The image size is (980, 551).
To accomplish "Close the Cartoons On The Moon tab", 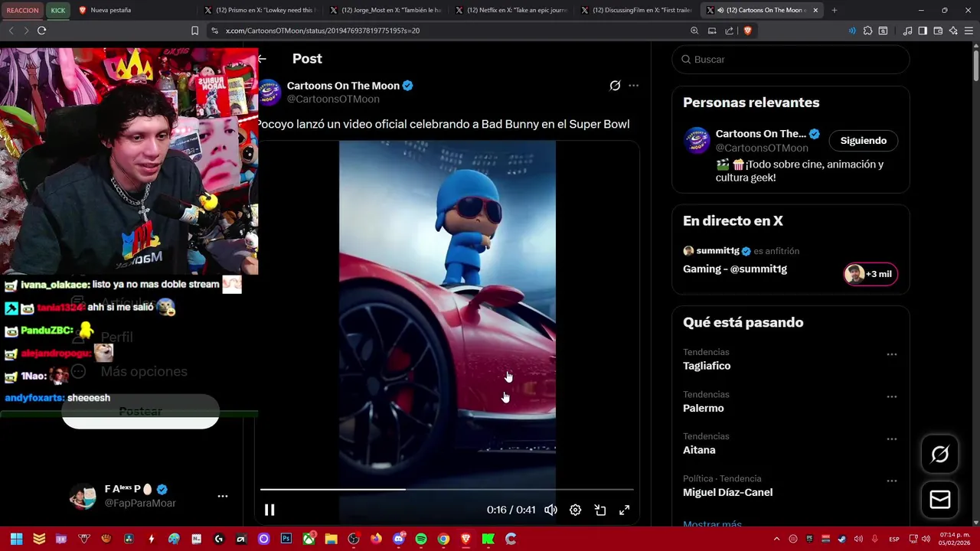I will (x=815, y=10).
